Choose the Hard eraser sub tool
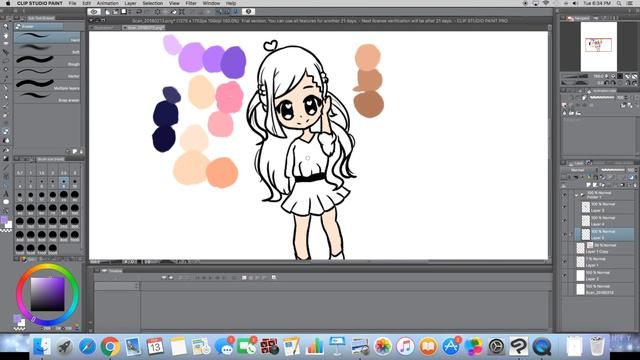The height and width of the screenshot is (360, 640). click(47, 38)
